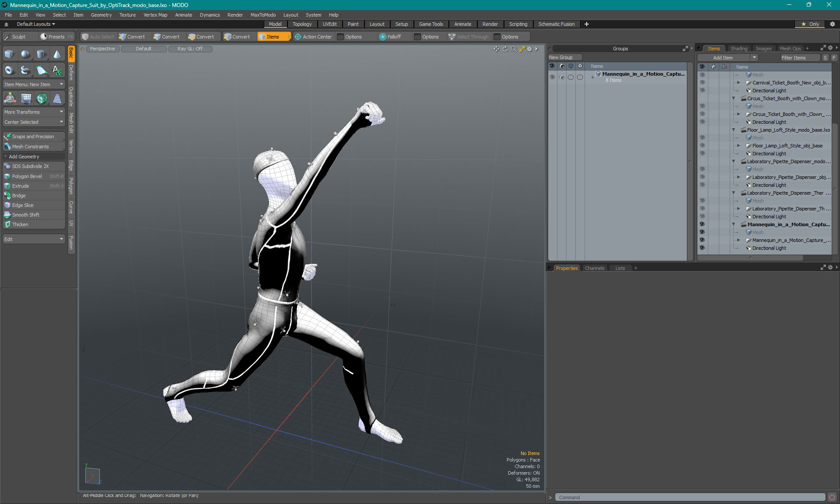Click the Falloff toolbar button
This screenshot has height=504, width=840.
(390, 37)
